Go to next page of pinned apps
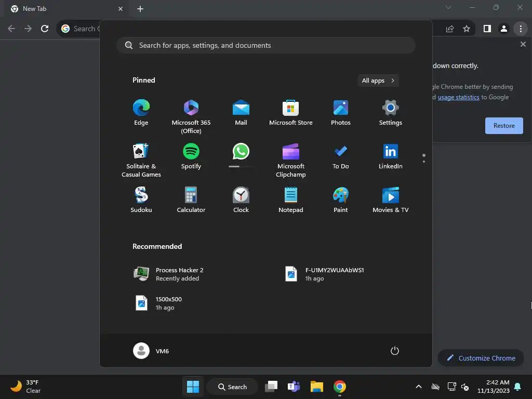This screenshot has width=532, height=399. pyautogui.click(x=424, y=162)
